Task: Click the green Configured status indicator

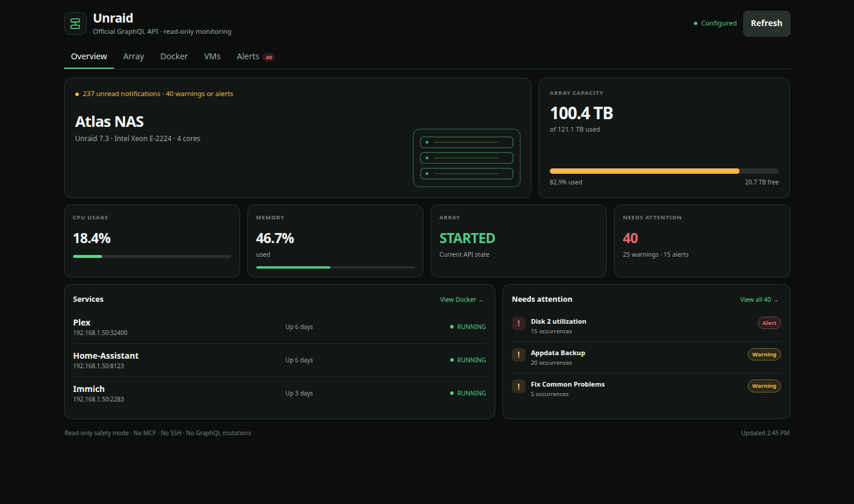Action: pyautogui.click(x=715, y=23)
